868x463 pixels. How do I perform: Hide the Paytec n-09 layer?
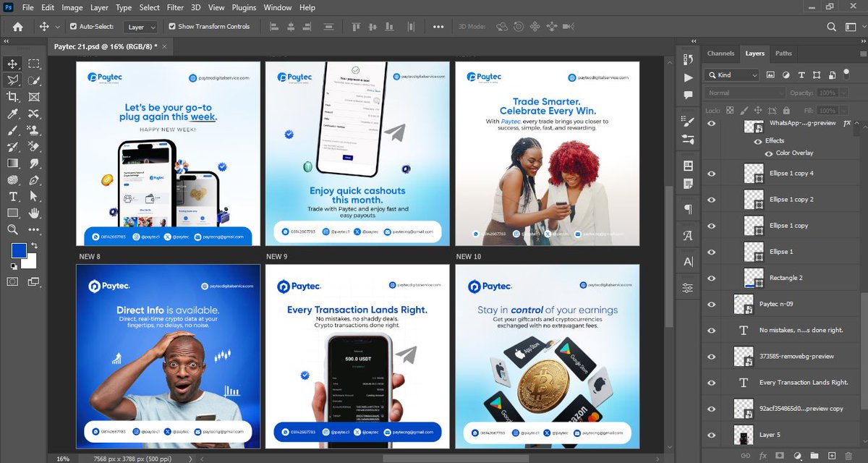pos(712,304)
